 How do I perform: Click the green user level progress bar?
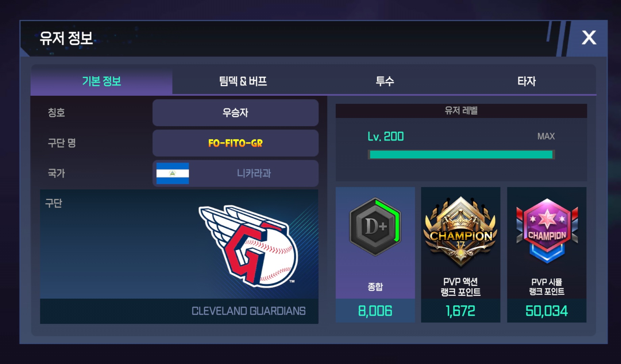(461, 155)
